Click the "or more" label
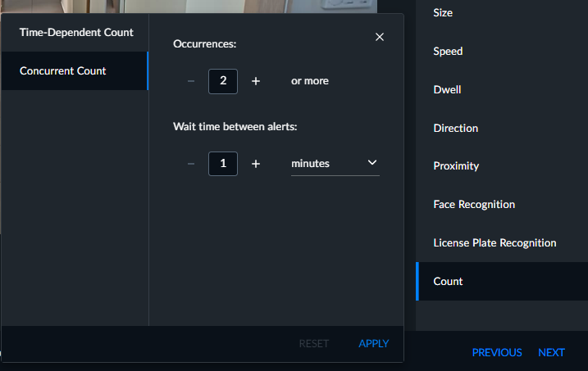The height and width of the screenshot is (371, 588). pyautogui.click(x=310, y=81)
